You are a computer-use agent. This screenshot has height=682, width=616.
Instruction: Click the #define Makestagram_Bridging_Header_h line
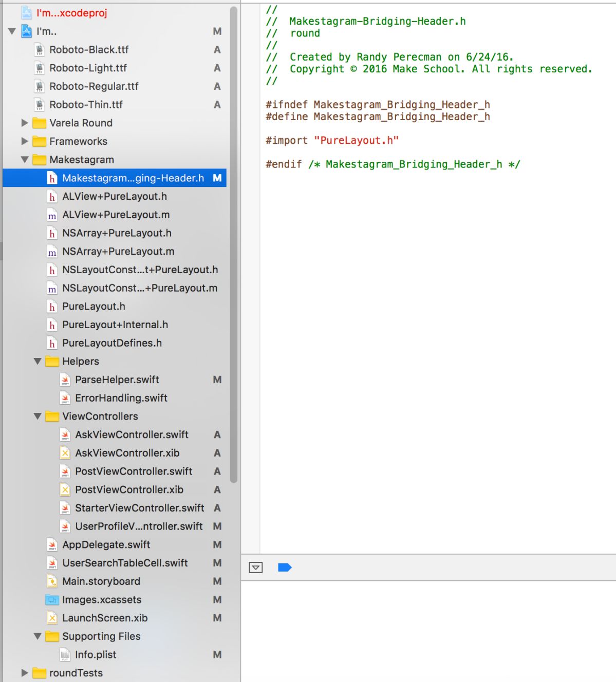(x=378, y=117)
